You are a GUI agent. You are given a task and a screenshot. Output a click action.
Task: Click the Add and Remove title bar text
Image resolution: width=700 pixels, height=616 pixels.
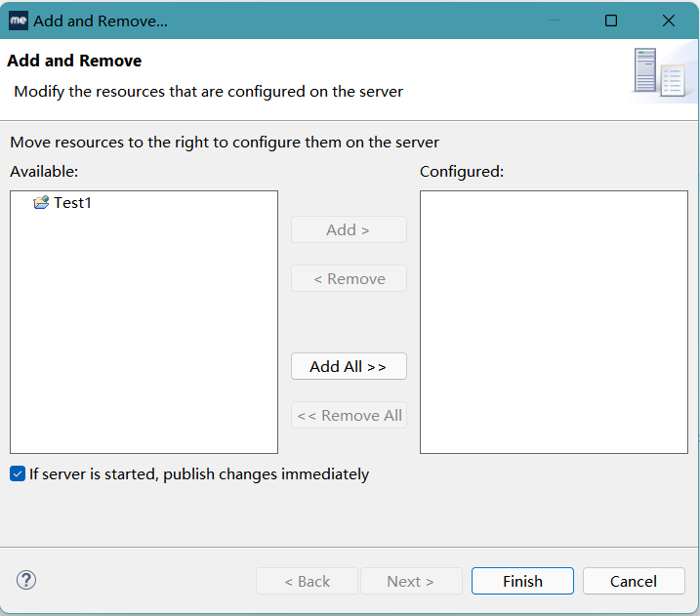pos(101,21)
